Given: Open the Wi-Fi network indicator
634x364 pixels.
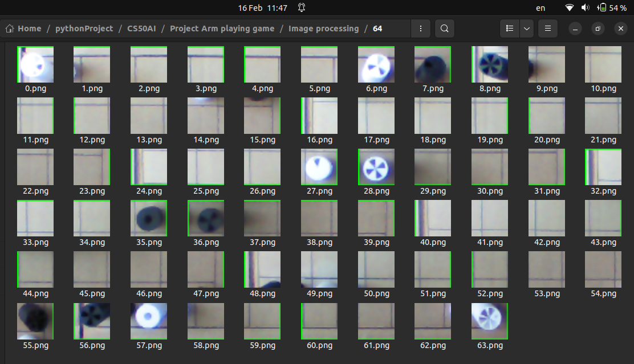Looking at the screenshot, I should click(x=570, y=7).
